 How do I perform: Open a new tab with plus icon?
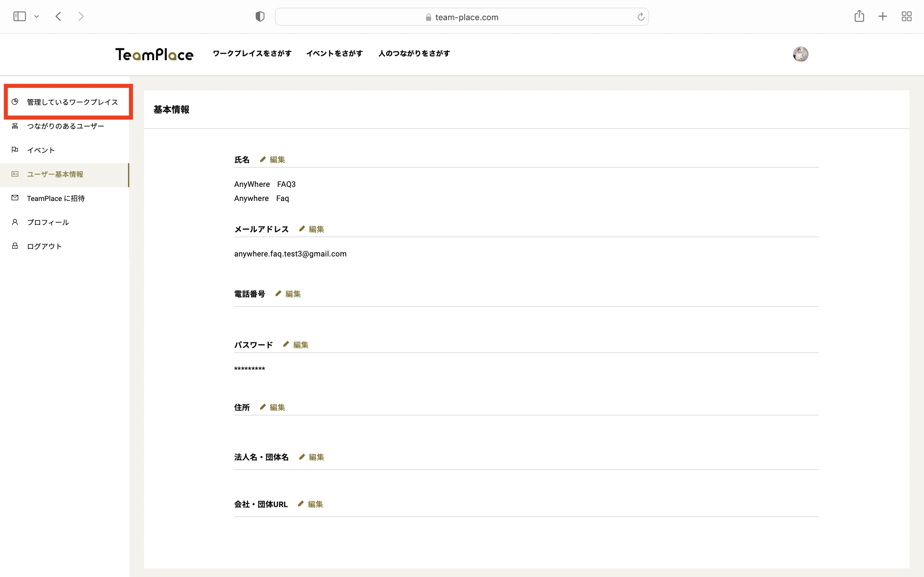click(883, 16)
